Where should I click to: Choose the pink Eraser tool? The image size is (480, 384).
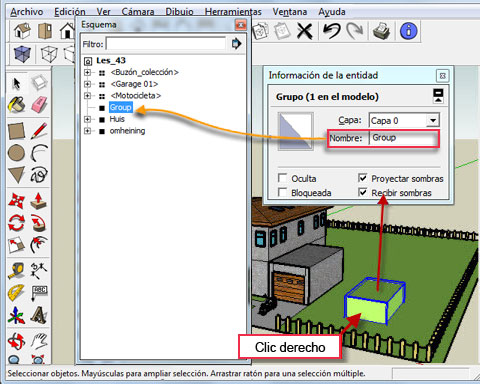[40, 105]
